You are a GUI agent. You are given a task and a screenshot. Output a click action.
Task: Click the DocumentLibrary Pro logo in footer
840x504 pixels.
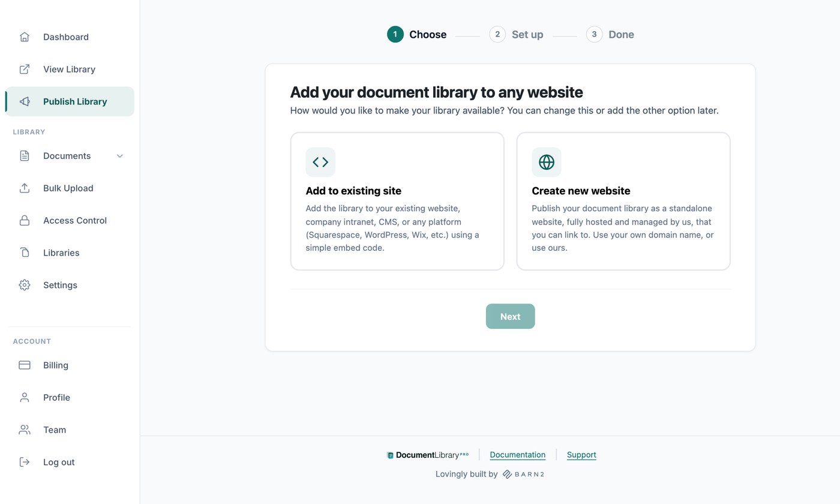pyautogui.click(x=428, y=455)
